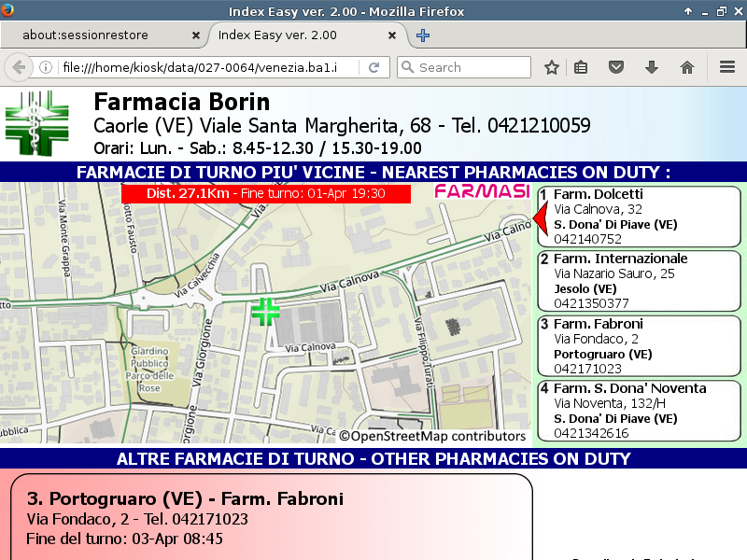Viewport: 747px width, 560px height.
Task: Open a new tab with plus button
Action: pyautogui.click(x=423, y=35)
